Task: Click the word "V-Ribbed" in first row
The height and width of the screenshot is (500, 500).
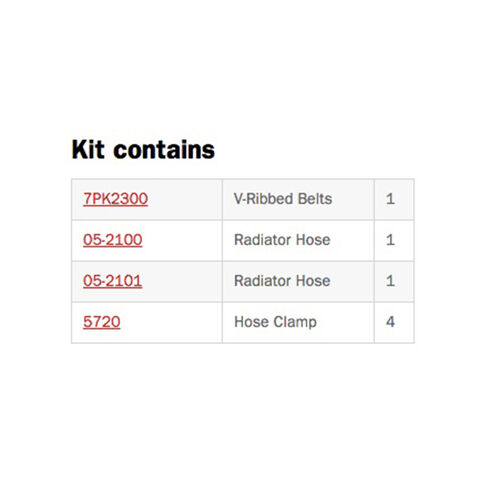Action: click(x=263, y=199)
